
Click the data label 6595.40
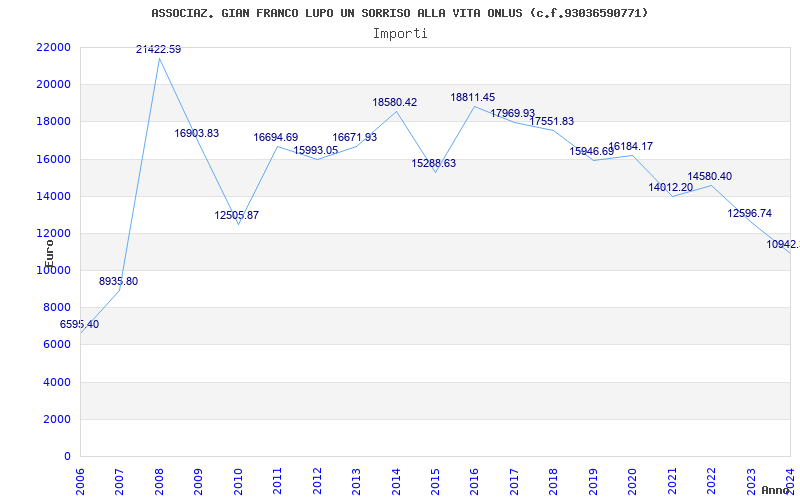point(80,324)
